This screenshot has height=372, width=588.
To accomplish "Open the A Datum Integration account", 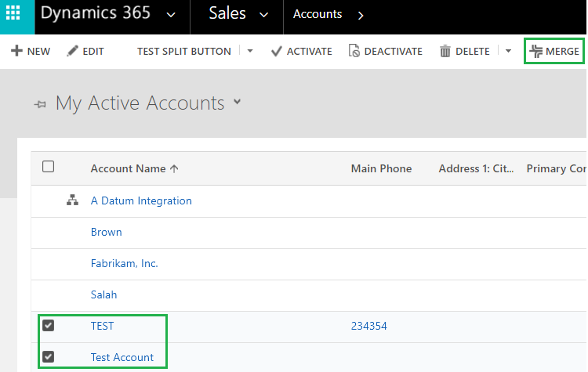I will [141, 200].
